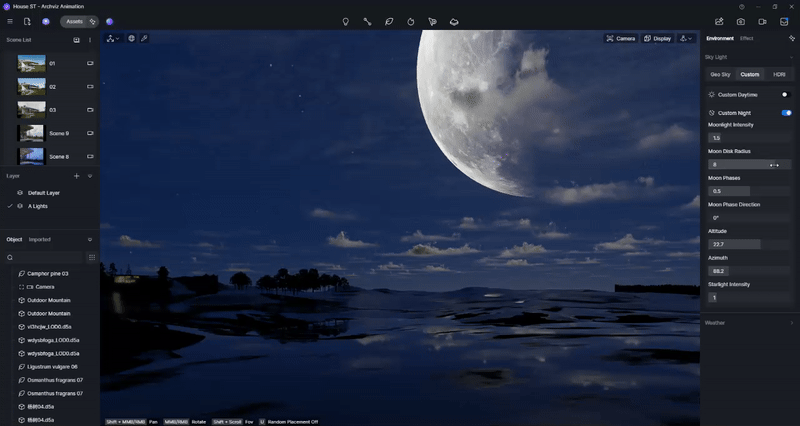
Task: Collapse the Layer panel
Action: pos(90,176)
